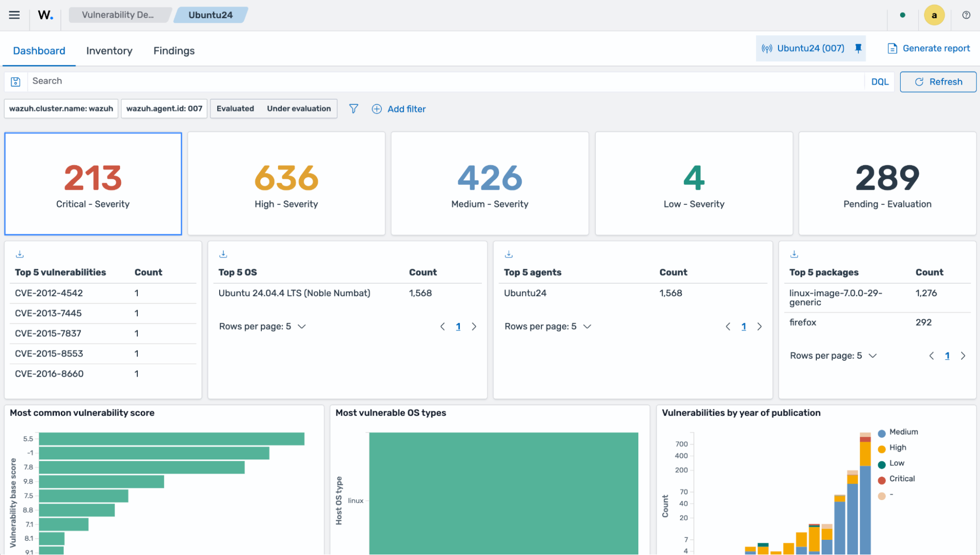Viewport: 980px width, 555px height.
Task: Select the 4 Low - Severity card
Action: coord(694,184)
